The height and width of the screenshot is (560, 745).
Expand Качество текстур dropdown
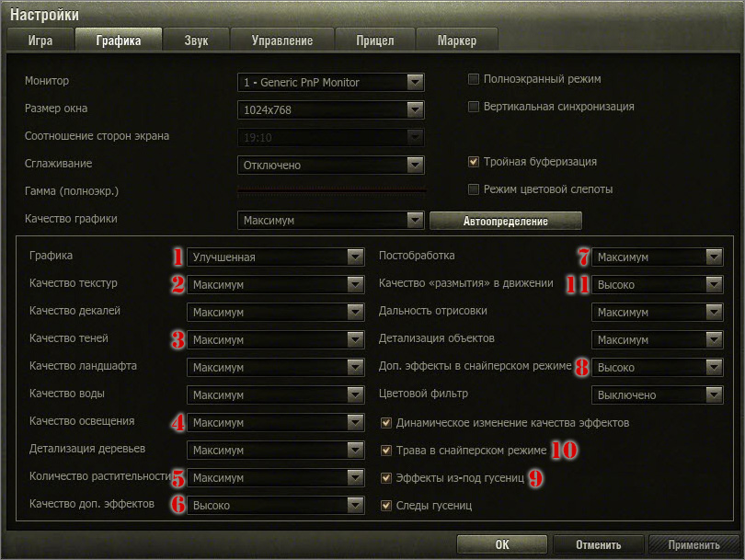pyautogui.click(x=276, y=284)
